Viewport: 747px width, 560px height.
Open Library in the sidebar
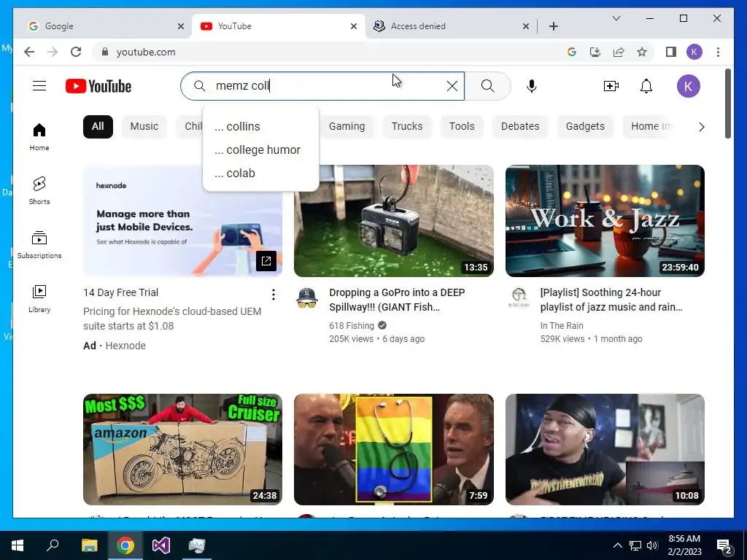coord(39,299)
